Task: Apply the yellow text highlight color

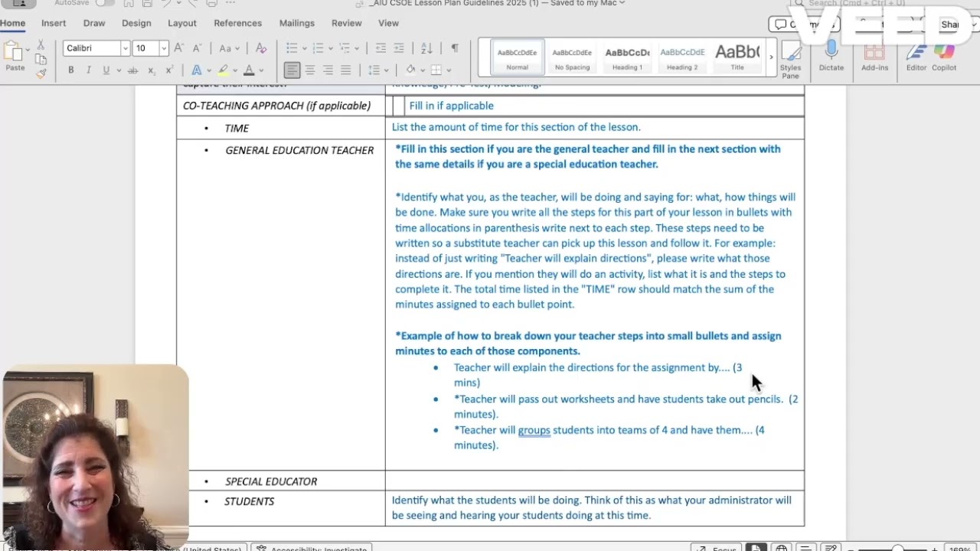Action: 222,70
